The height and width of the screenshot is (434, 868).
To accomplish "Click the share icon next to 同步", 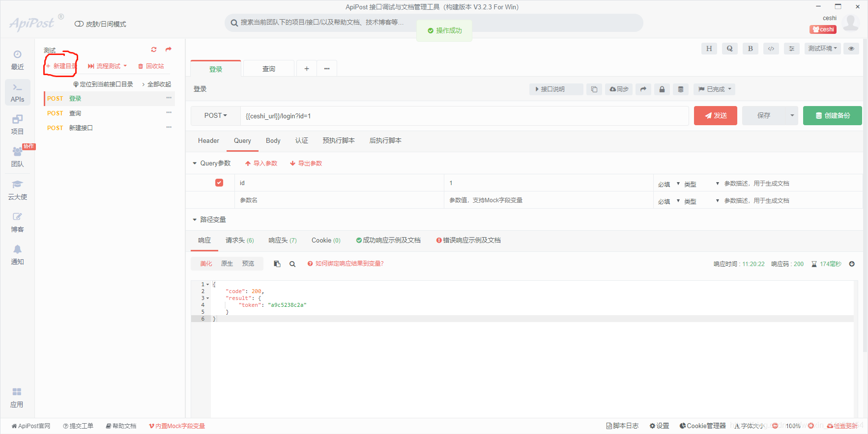I will coord(643,89).
